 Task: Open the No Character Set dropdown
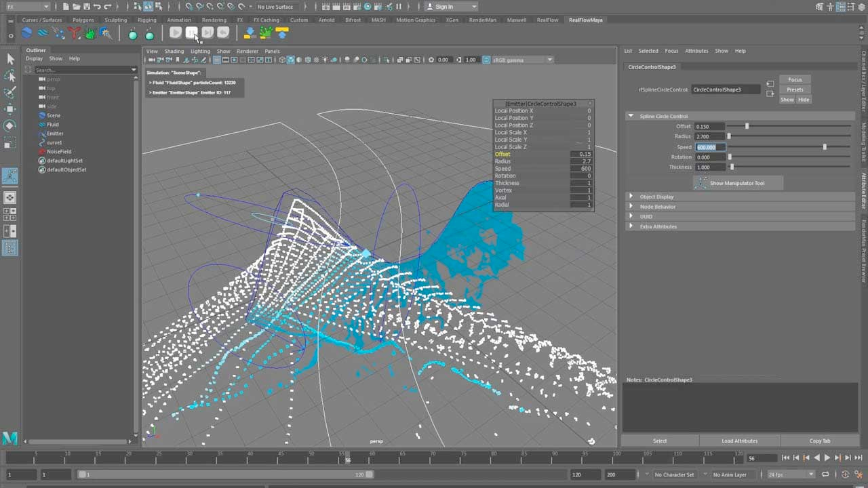pos(674,474)
